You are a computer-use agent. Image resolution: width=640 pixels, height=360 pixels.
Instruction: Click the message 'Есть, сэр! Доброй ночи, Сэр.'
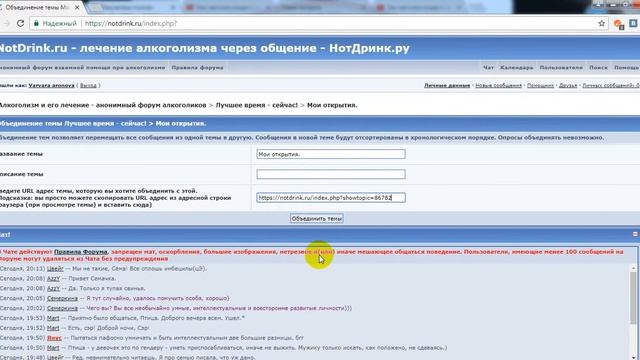click(x=110, y=328)
